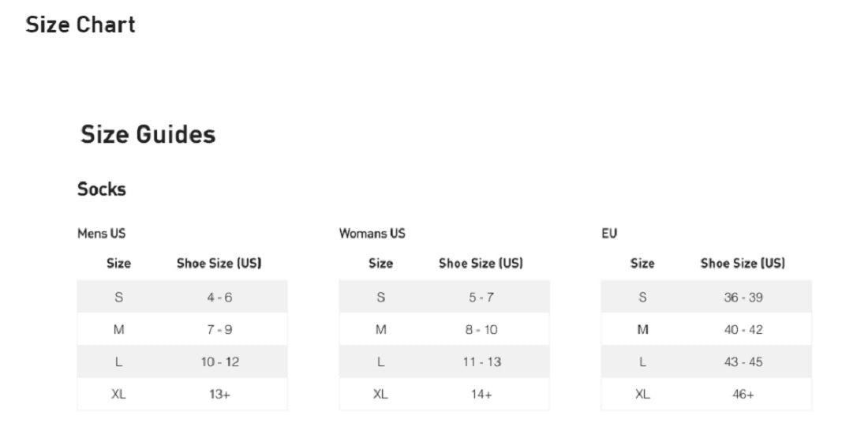Select the "Socks" subheading
Image resolution: width=868 pixels, height=427 pixels.
coord(102,189)
